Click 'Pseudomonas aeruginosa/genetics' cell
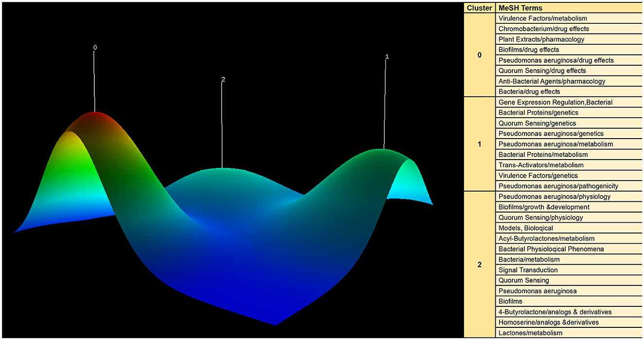The width and height of the screenshot is (644, 340). (x=569, y=134)
